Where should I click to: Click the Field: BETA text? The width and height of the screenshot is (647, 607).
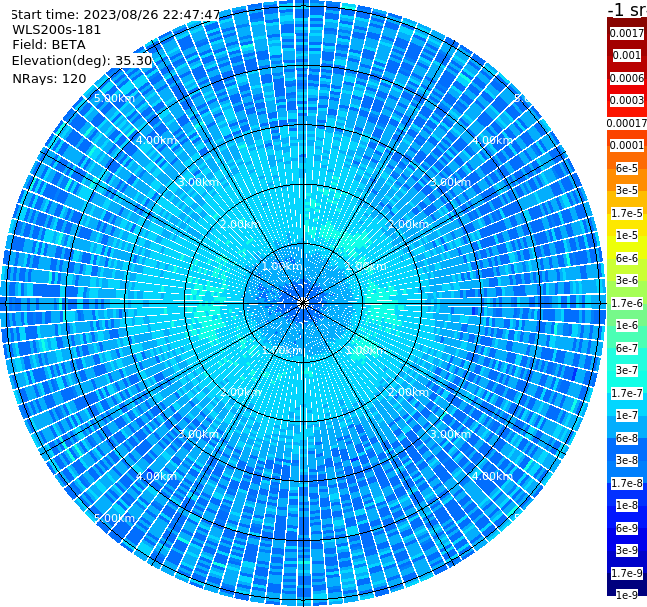pyautogui.click(x=49, y=45)
